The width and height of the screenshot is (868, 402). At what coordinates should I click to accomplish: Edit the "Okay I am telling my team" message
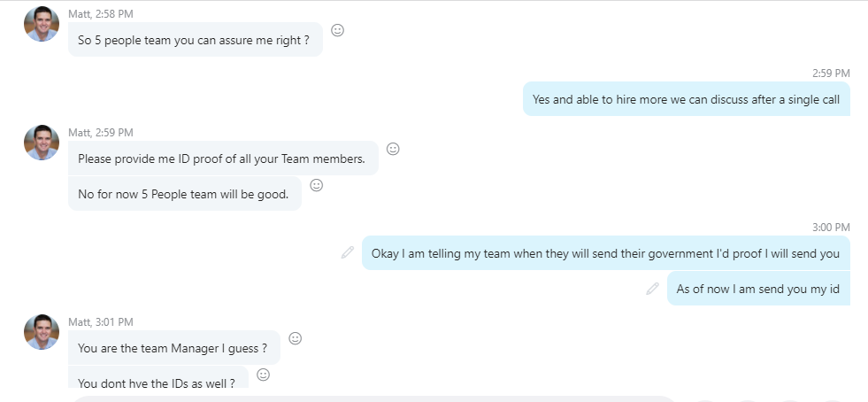348,252
